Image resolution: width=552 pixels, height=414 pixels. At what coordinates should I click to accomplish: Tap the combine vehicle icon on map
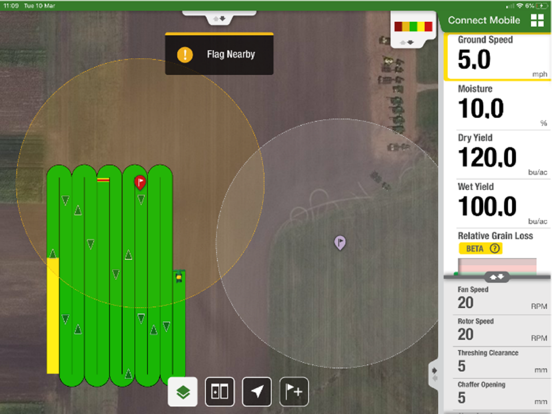[x=179, y=277]
